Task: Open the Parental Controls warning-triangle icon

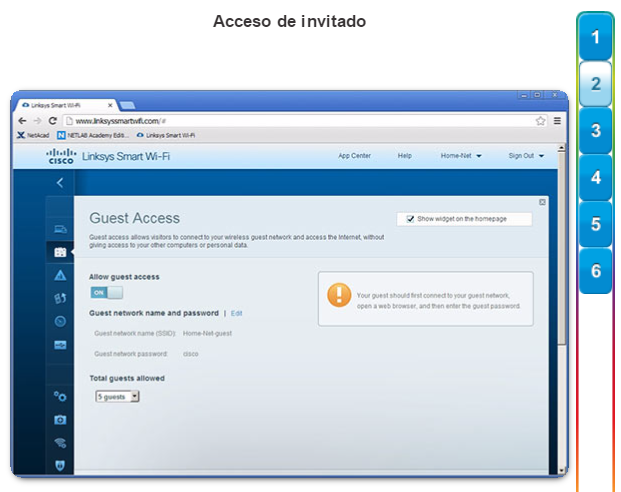Action: coord(60,275)
